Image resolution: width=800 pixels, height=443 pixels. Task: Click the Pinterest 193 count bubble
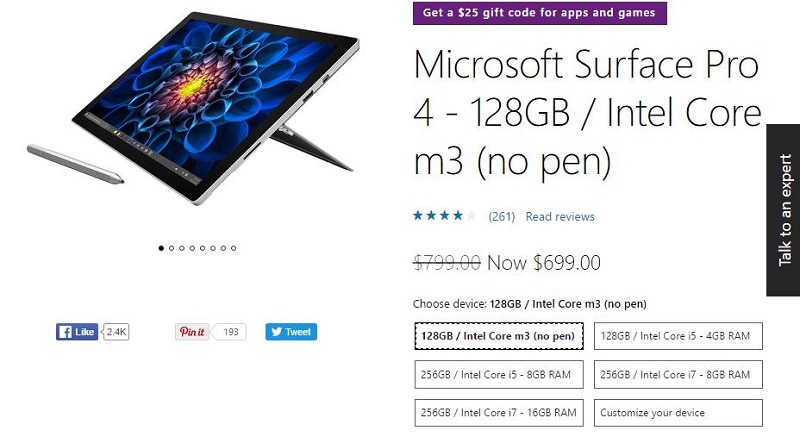(x=229, y=332)
